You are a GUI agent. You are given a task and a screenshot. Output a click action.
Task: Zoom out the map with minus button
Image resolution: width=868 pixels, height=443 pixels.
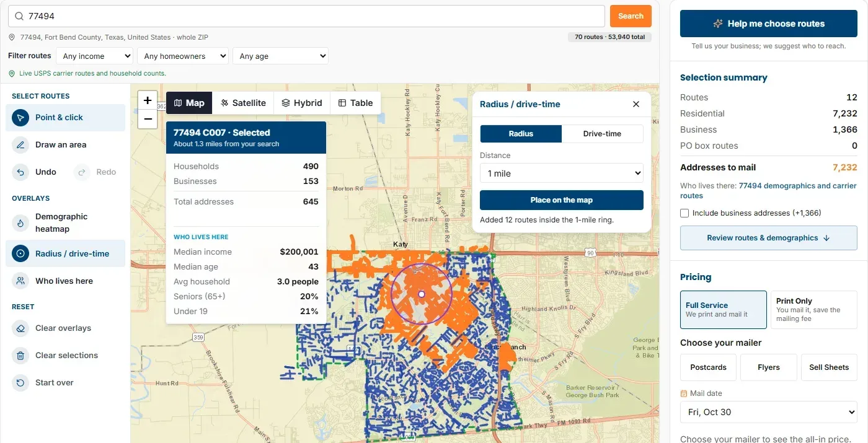tap(148, 119)
